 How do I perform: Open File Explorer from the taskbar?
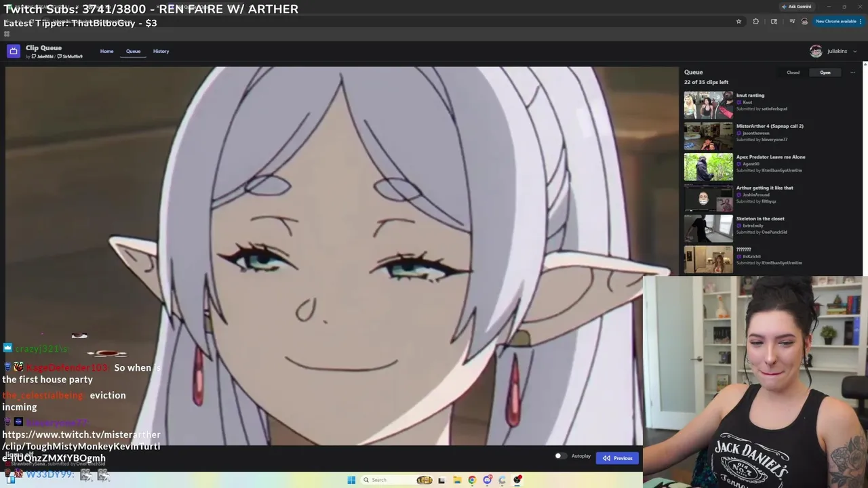(457, 480)
